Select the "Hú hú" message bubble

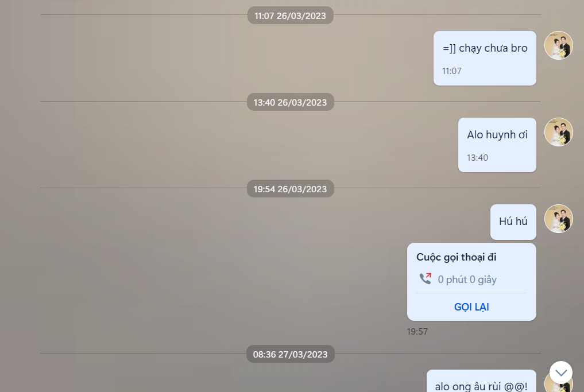[513, 222]
